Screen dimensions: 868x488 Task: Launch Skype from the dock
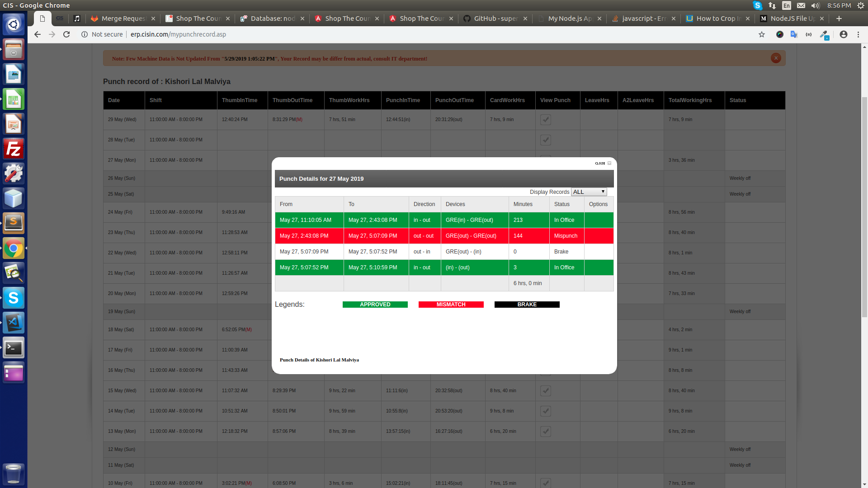tap(13, 298)
